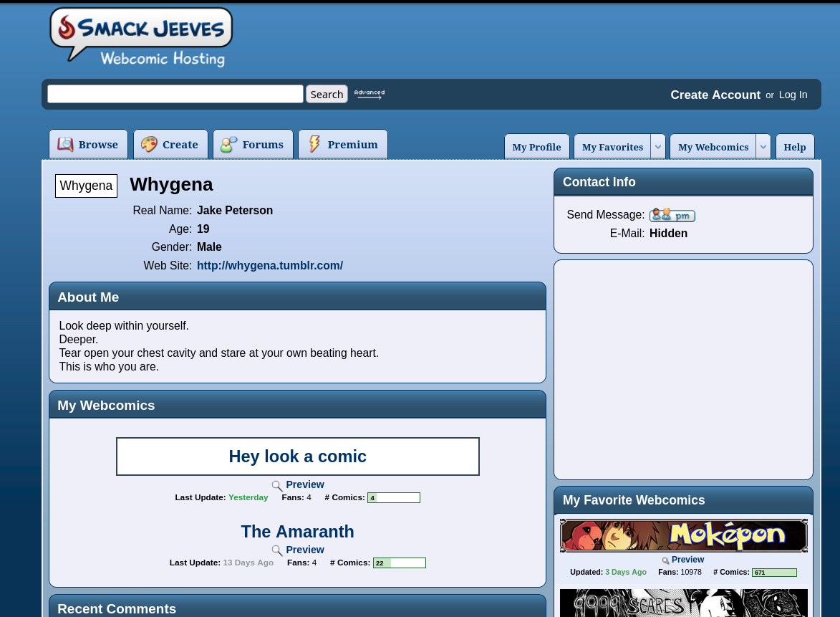Click the Browse book icon

coord(65,144)
